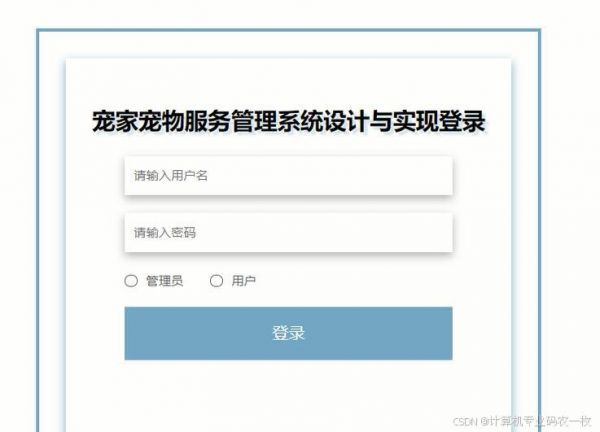Image resolution: width=600 pixels, height=432 pixels.
Task: Click the 计算机专业码农一枚 author watermark
Action: pos(541,422)
